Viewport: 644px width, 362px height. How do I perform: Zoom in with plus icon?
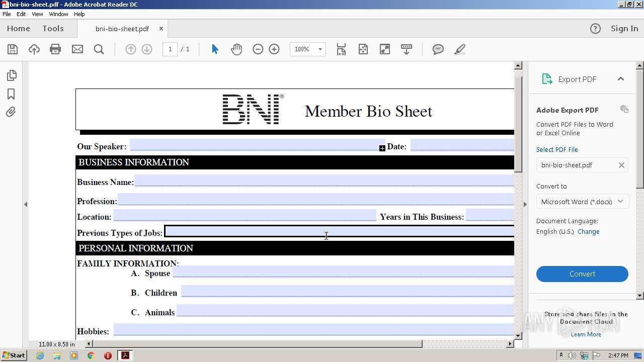pyautogui.click(x=274, y=49)
